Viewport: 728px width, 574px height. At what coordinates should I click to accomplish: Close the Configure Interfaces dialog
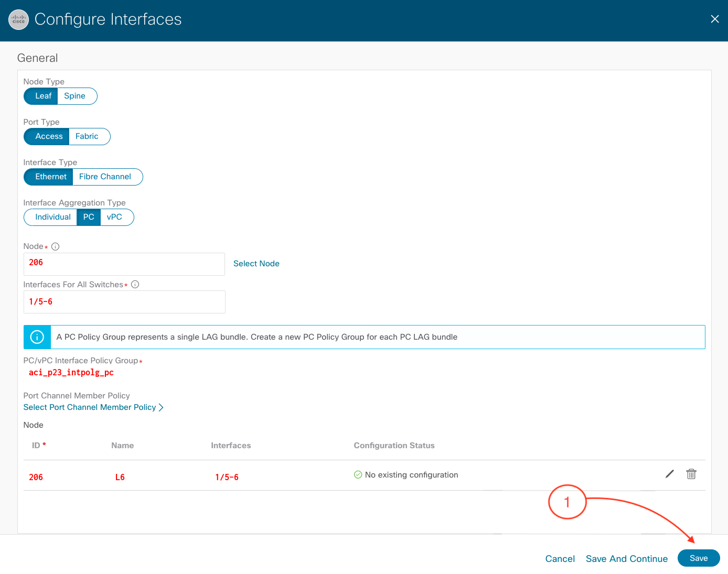[x=714, y=19]
